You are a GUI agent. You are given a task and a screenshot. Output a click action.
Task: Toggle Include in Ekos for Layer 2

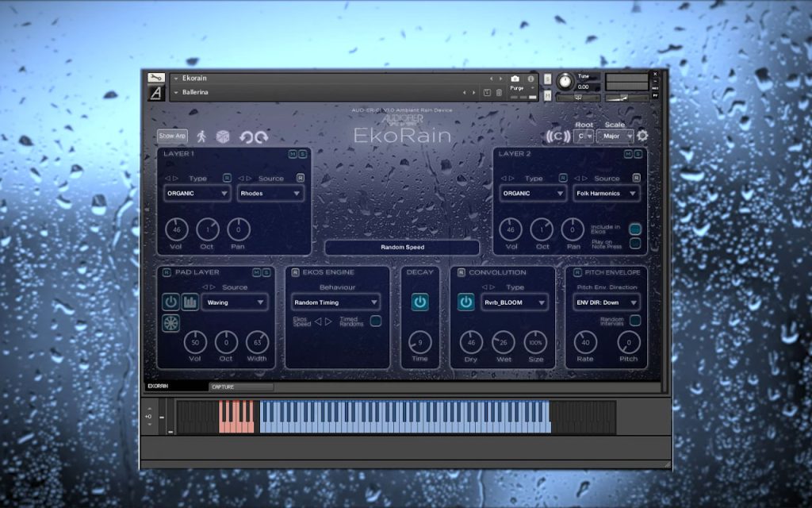pos(635,229)
